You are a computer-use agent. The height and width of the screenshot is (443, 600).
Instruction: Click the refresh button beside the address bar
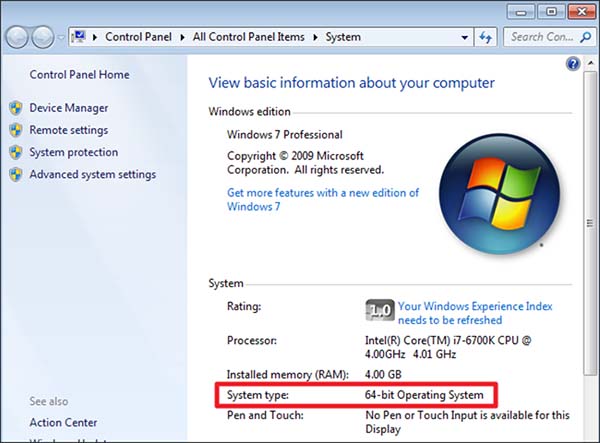pyautogui.click(x=487, y=37)
